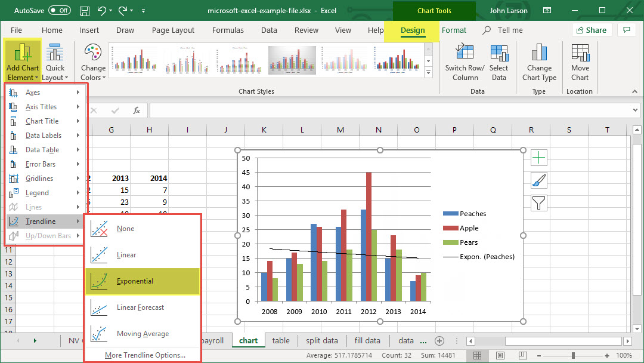The image size is (644, 363).
Task: Switch to the Format ribbon tab
Action: pyautogui.click(x=454, y=30)
